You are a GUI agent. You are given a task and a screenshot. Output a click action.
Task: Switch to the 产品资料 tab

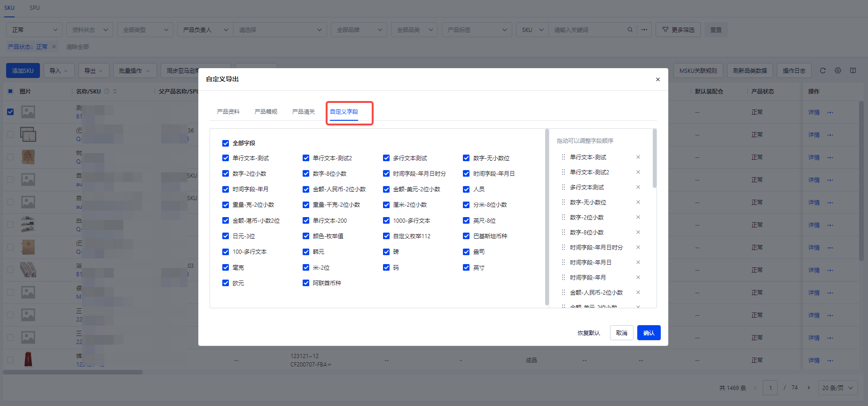tap(228, 112)
